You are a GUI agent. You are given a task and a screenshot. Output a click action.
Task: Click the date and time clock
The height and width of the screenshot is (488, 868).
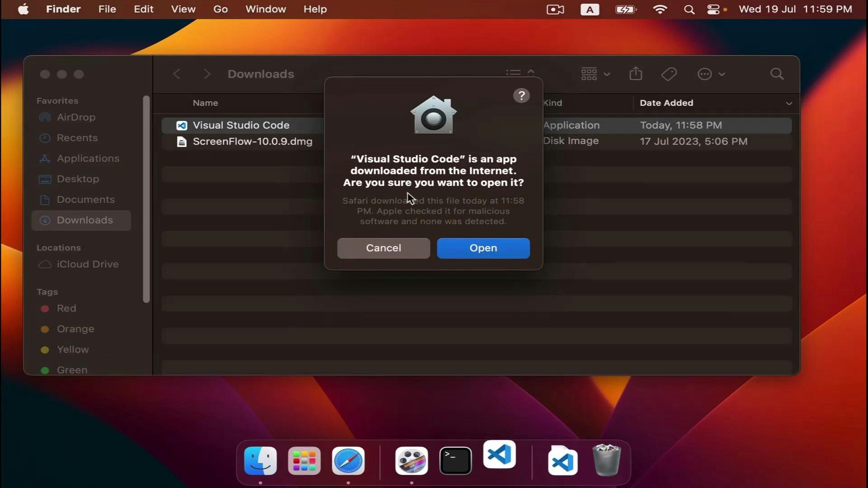click(x=795, y=9)
